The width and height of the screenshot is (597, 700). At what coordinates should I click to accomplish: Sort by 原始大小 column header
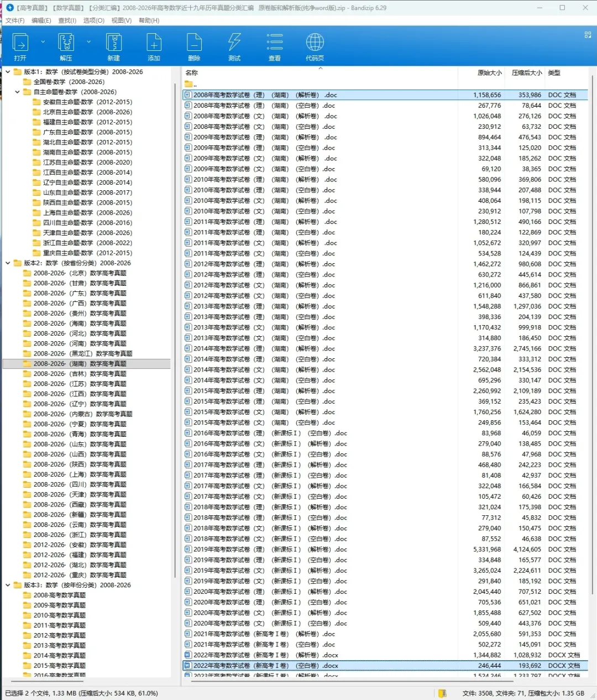pos(489,72)
